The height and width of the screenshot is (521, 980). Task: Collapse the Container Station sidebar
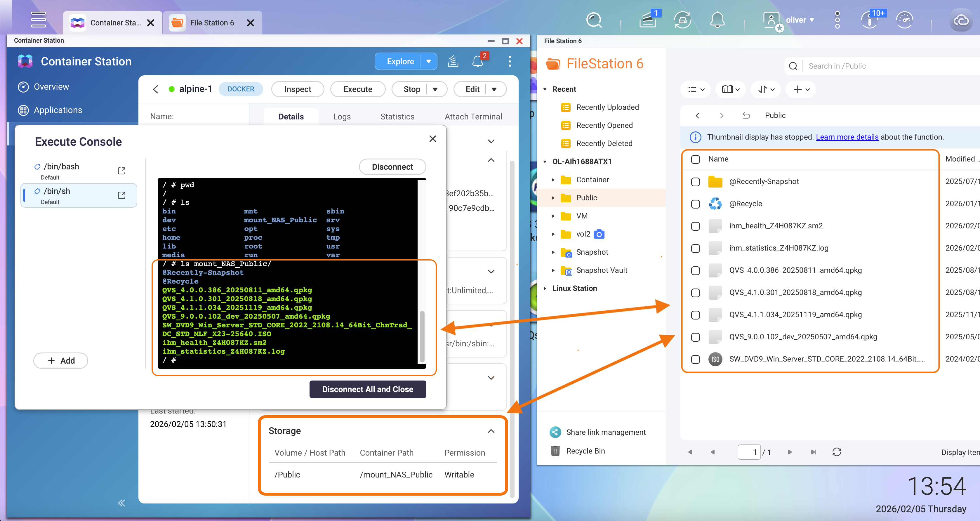[x=121, y=503]
